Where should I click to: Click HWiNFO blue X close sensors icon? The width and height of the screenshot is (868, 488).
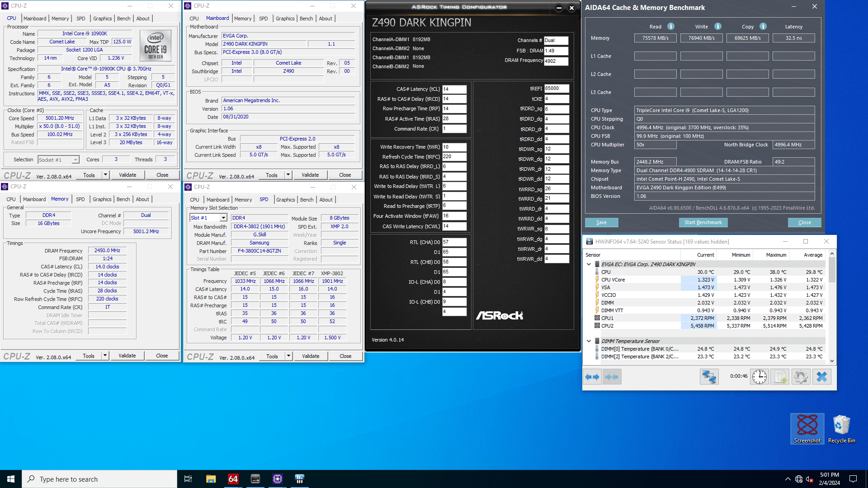(821, 377)
